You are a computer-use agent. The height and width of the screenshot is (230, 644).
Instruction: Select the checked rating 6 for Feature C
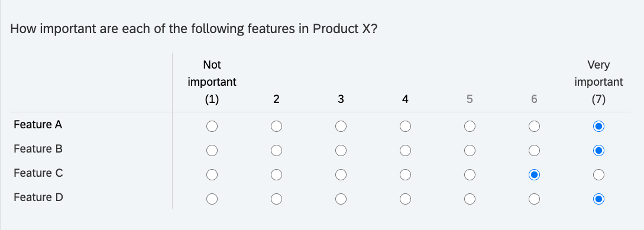coord(535,175)
